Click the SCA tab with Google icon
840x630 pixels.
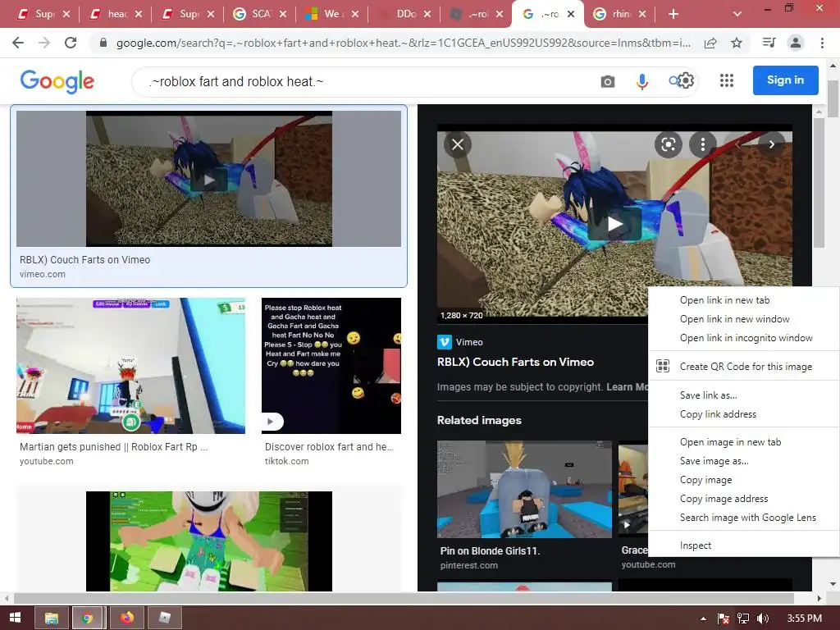tap(258, 15)
